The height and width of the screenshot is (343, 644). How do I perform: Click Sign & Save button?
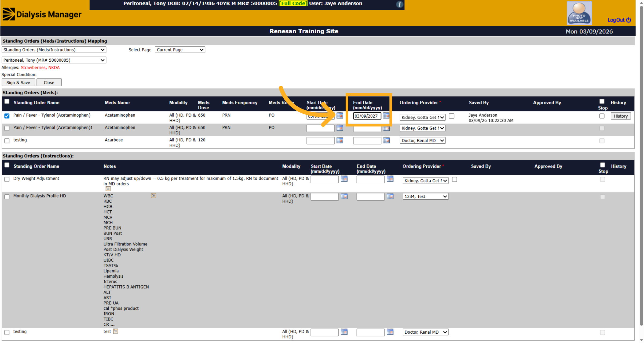pos(18,83)
